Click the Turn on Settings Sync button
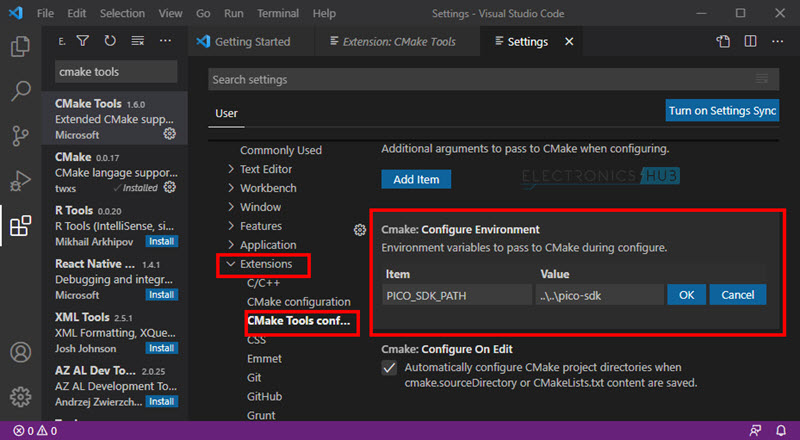Viewport: 800px width, 440px height. point(722,111)
